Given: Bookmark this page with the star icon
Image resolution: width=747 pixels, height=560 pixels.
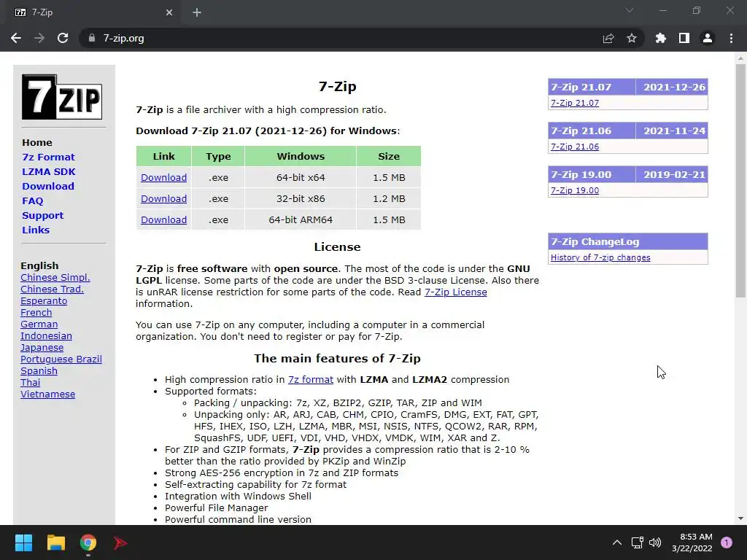Looking at the screenshot, I should coord(632,38).
